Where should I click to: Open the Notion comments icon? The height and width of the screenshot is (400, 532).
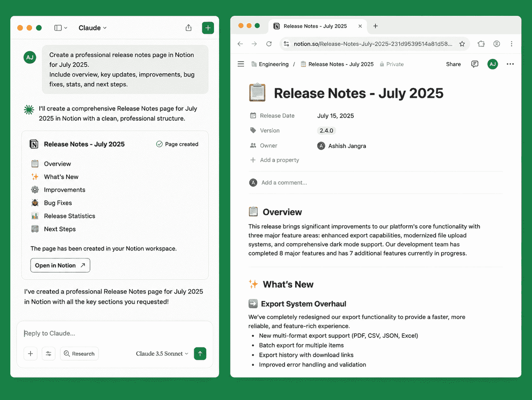[475, 64]
